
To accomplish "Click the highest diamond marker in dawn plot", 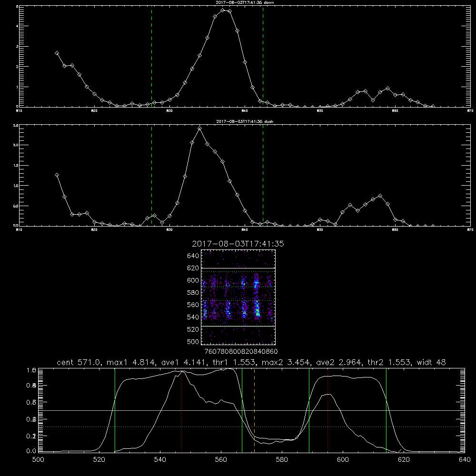I will 222,10.
